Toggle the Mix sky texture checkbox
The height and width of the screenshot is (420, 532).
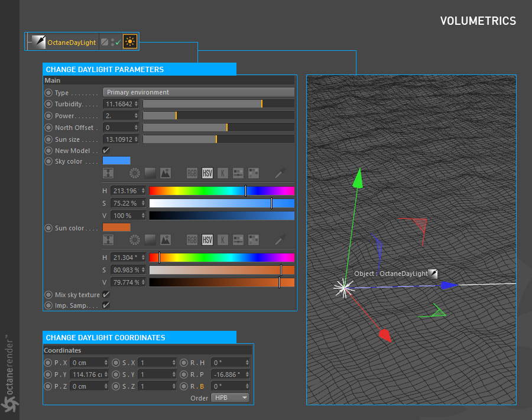(106, 294)
